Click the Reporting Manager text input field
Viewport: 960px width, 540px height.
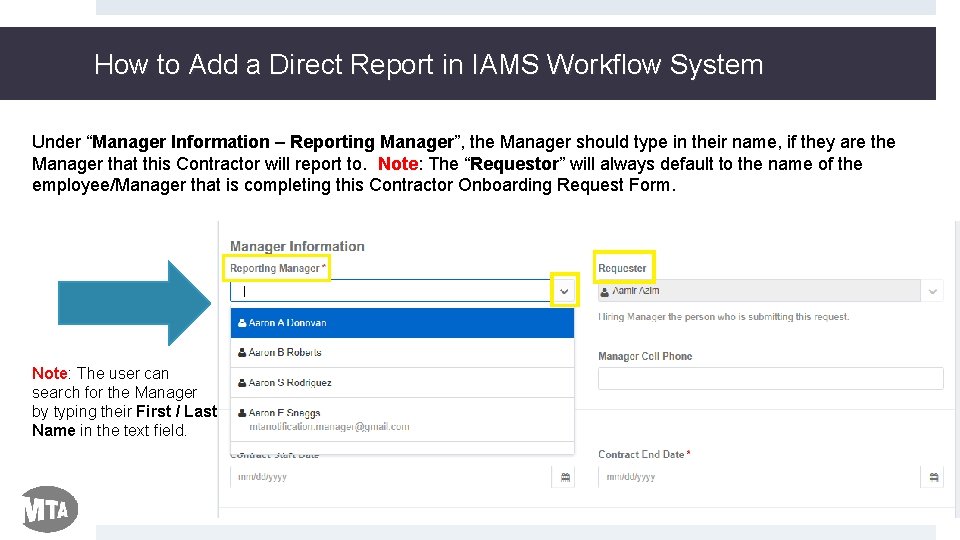tap(391, 291)
